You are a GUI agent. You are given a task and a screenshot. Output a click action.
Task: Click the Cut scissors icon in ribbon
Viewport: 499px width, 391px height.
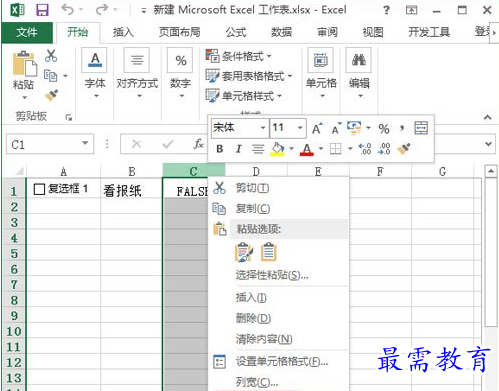(x=51, y=56)
